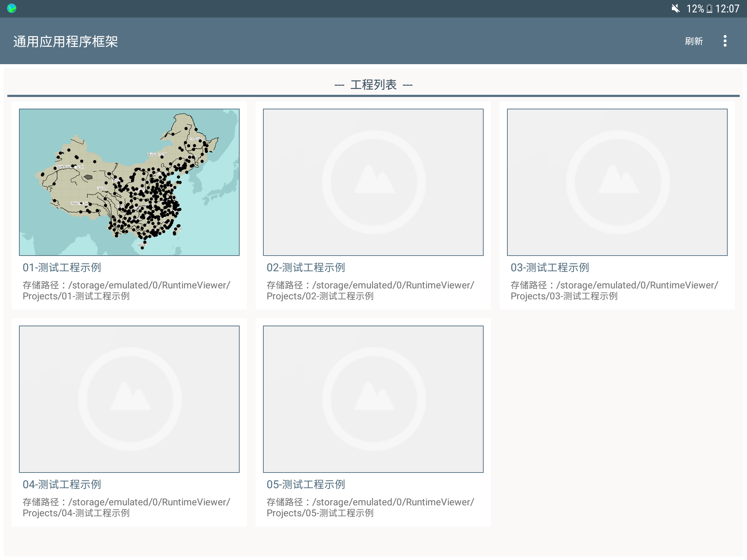This screenshot has width=747, height=560.
Task: Select the 01-测试工程示例 title
Action: pos(62,268)
